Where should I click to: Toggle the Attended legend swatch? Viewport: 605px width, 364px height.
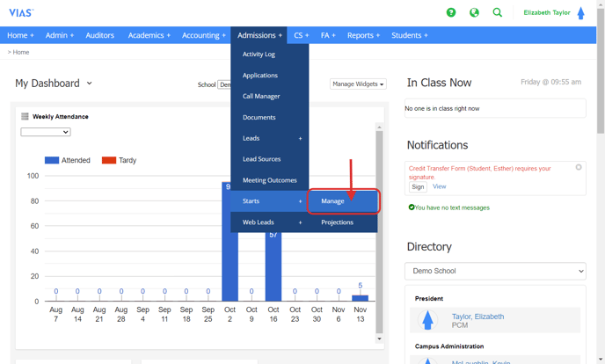tap(52, 160)
